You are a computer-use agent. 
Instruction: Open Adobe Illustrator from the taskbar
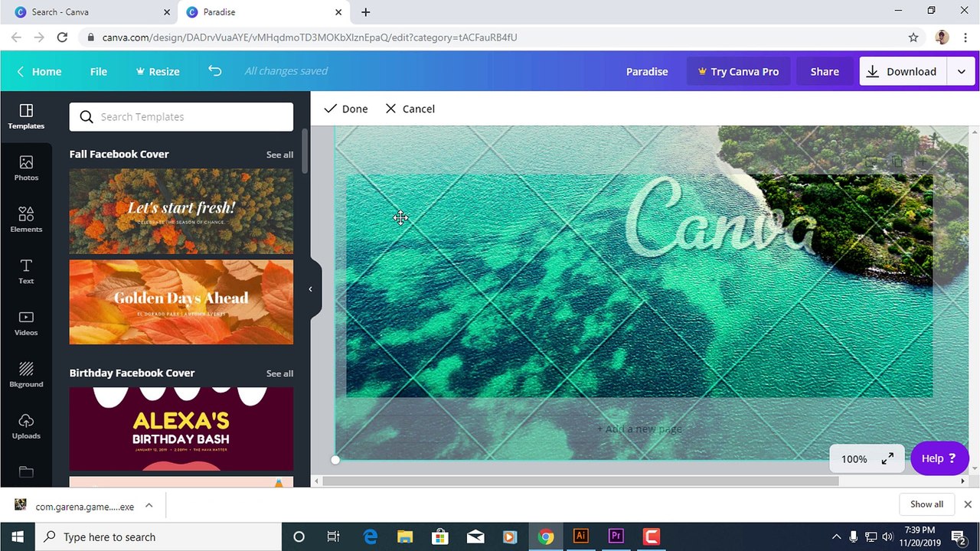(580, 536)
